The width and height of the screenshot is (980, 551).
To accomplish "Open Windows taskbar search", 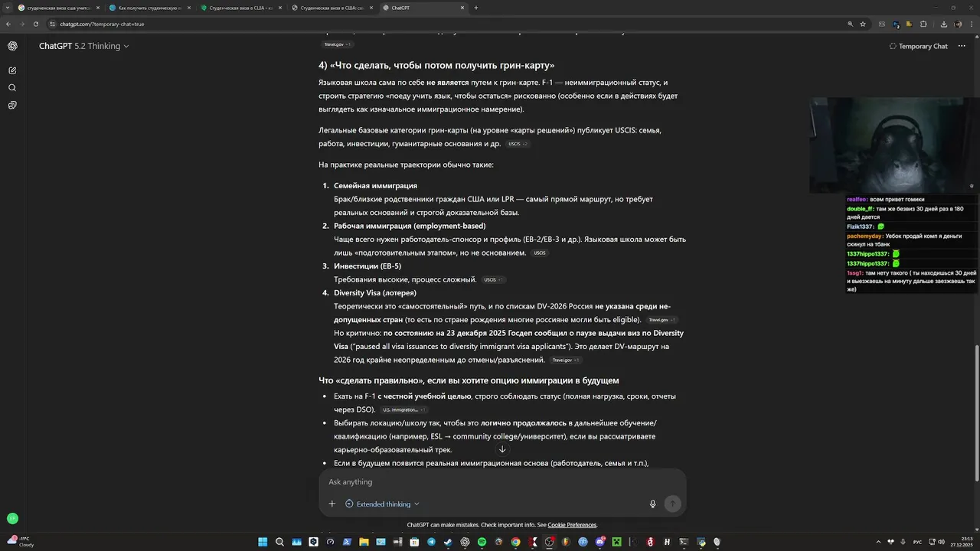I will tap(279, 542).
